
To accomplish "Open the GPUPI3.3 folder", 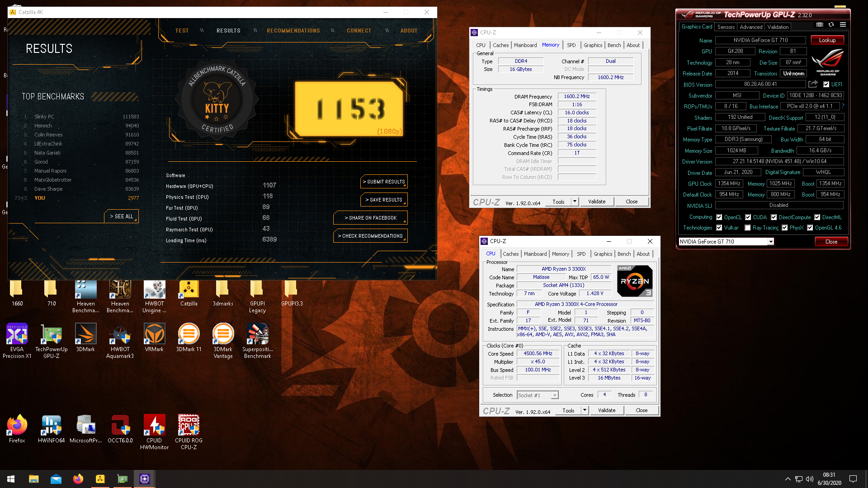I will point(292,293).
